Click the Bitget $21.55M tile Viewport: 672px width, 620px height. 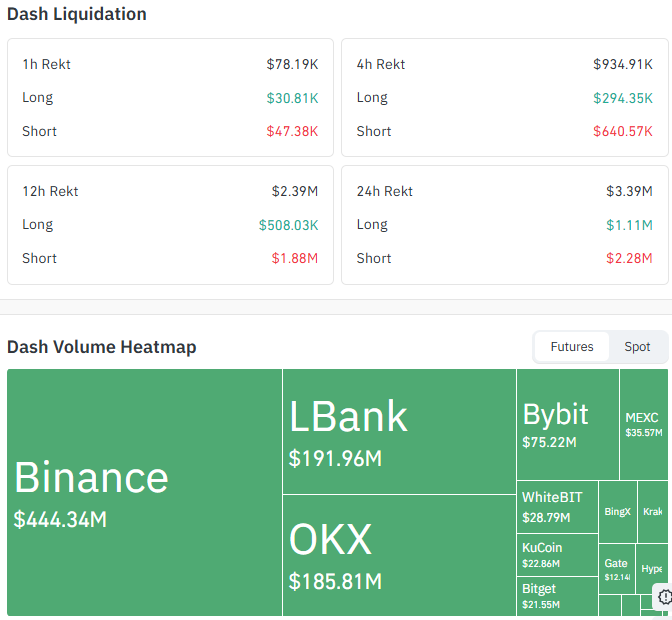click(x=557, y=596)
